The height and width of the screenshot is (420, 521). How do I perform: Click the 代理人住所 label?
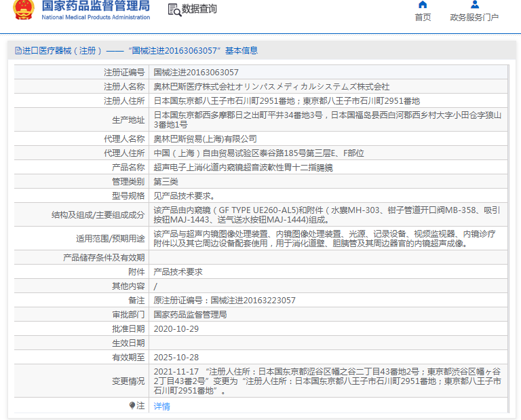coord(124,153)
